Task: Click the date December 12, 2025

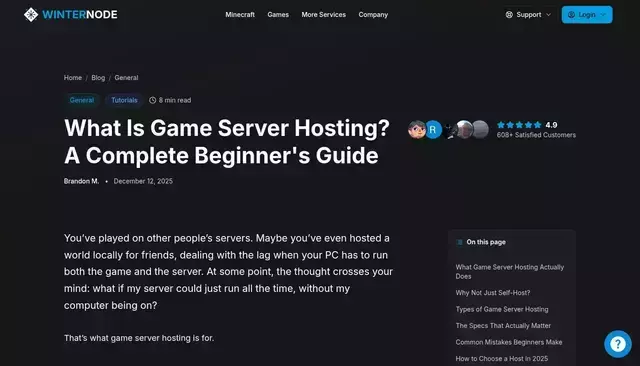Action: (143, 181)
